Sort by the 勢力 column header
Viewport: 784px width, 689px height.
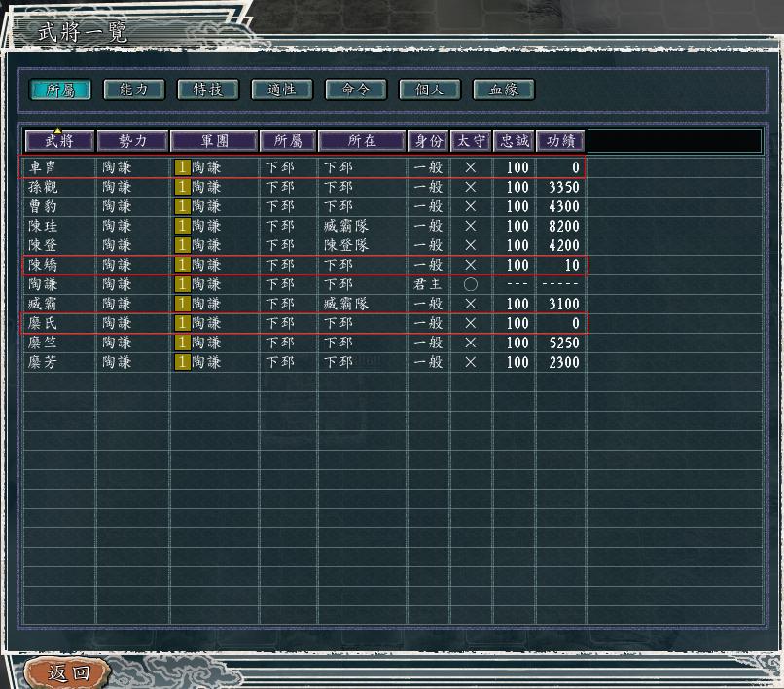point(132,141)
